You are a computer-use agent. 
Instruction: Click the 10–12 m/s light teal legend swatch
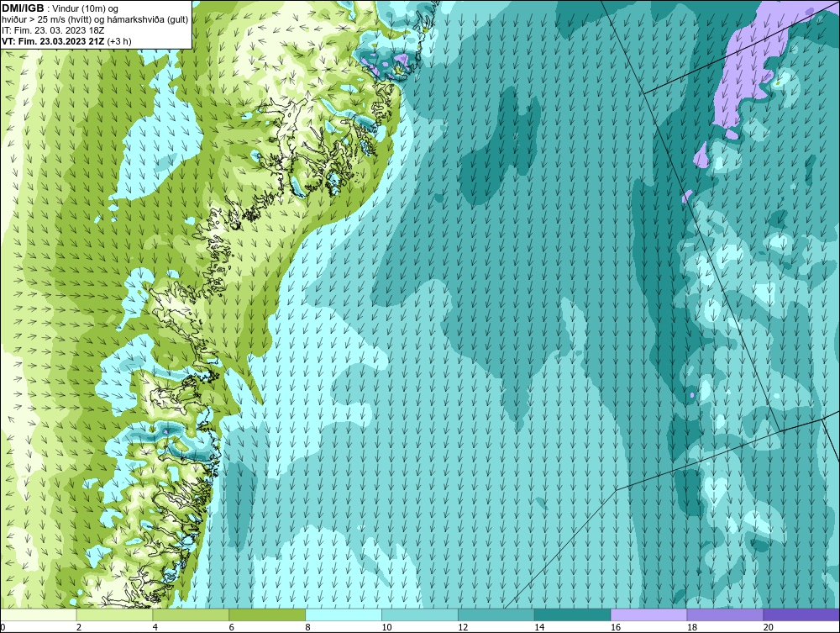[x=420, y=615]
